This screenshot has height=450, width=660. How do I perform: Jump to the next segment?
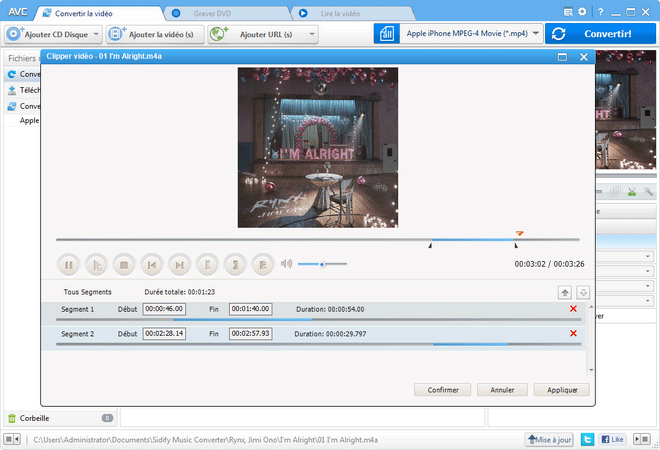click(179, 265)
